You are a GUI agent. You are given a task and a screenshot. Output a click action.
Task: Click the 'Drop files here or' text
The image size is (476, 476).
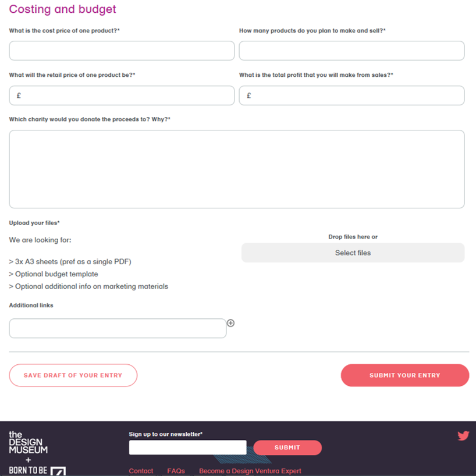(x=353, y=237)
